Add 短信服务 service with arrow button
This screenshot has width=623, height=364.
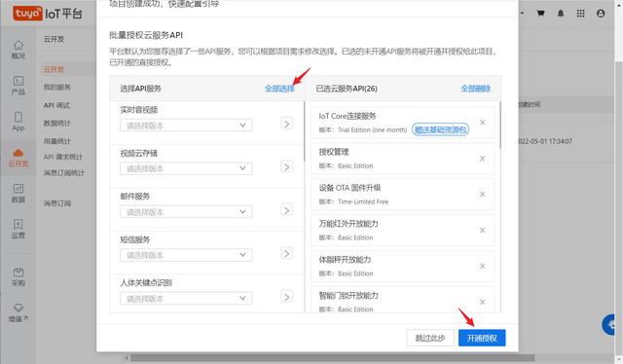[286, 253]
